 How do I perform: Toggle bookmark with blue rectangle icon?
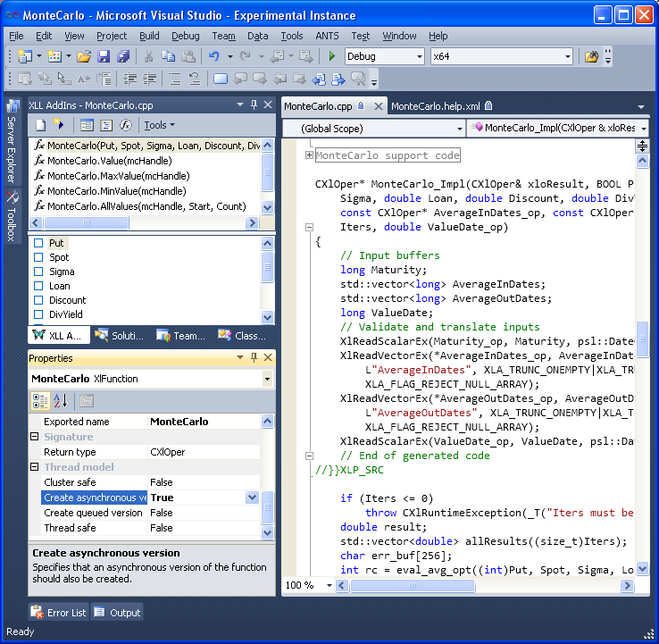pos(221,79)
